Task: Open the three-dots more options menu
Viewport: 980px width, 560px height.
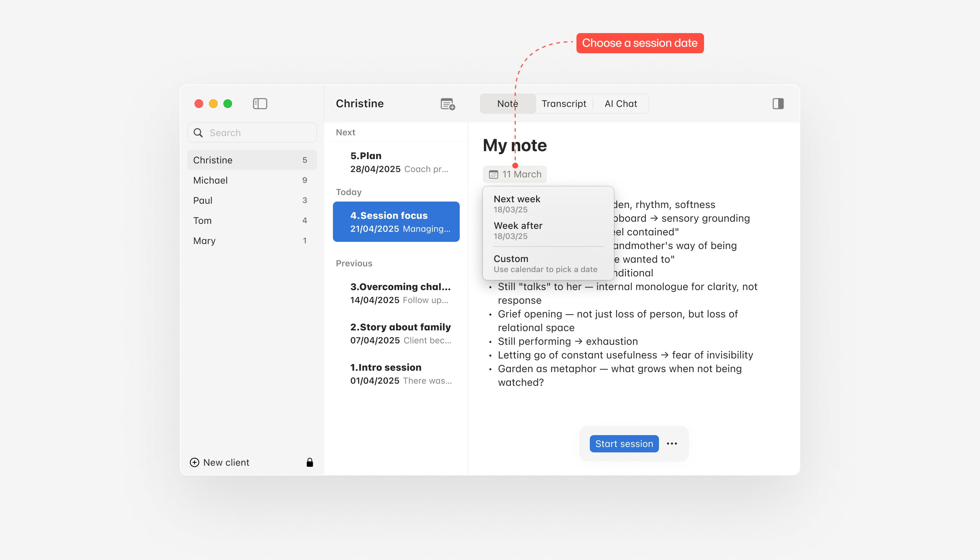Action: point(672,443)
